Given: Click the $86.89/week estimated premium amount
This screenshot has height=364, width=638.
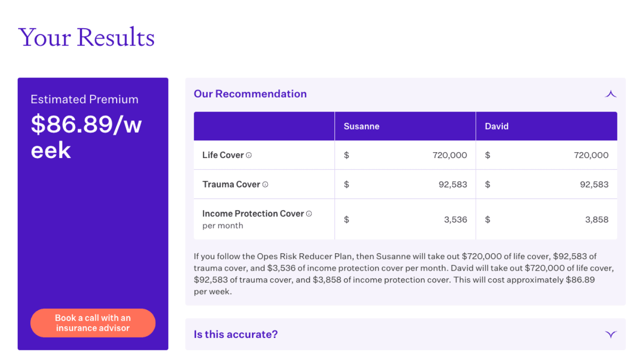Looking at the screenshot, I should (x=86, y=137).
